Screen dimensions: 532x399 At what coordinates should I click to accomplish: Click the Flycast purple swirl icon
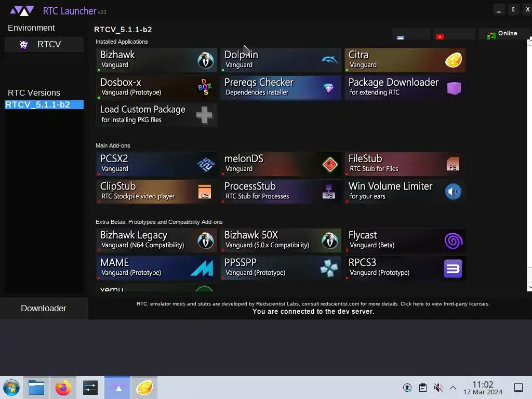(453, 241)
